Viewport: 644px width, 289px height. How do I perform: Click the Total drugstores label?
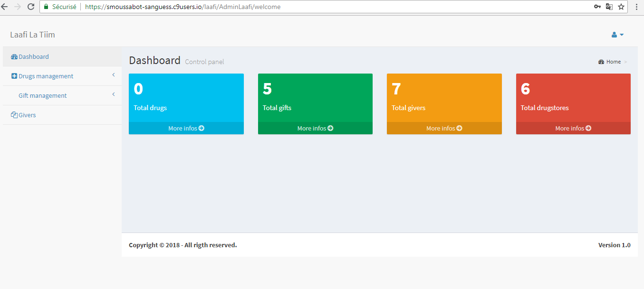click(x=545, y=108)
